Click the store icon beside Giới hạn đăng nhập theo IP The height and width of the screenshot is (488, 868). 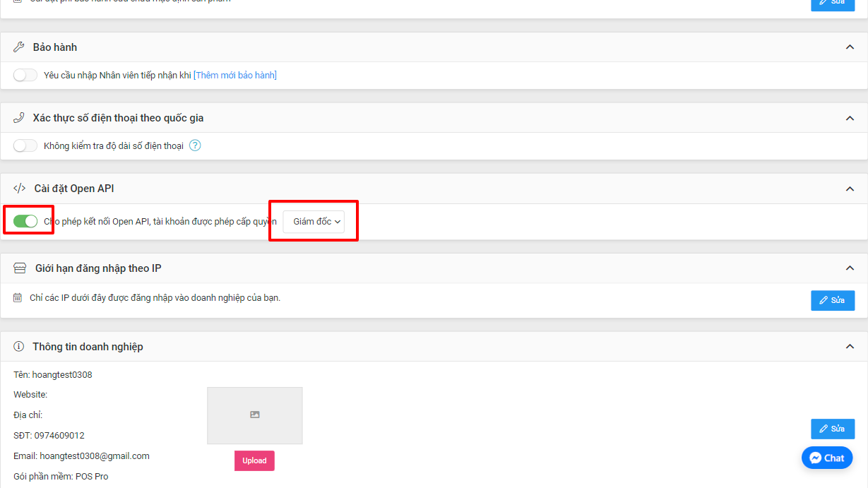pos(20,268)
